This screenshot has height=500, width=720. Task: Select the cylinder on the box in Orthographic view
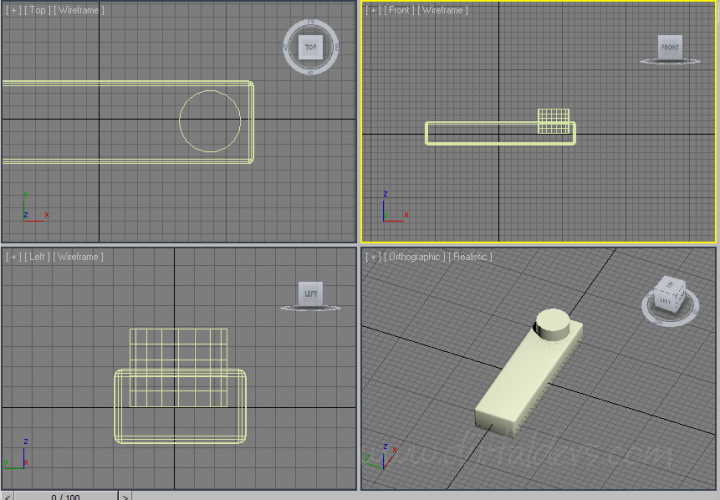(x=551, y=323)
